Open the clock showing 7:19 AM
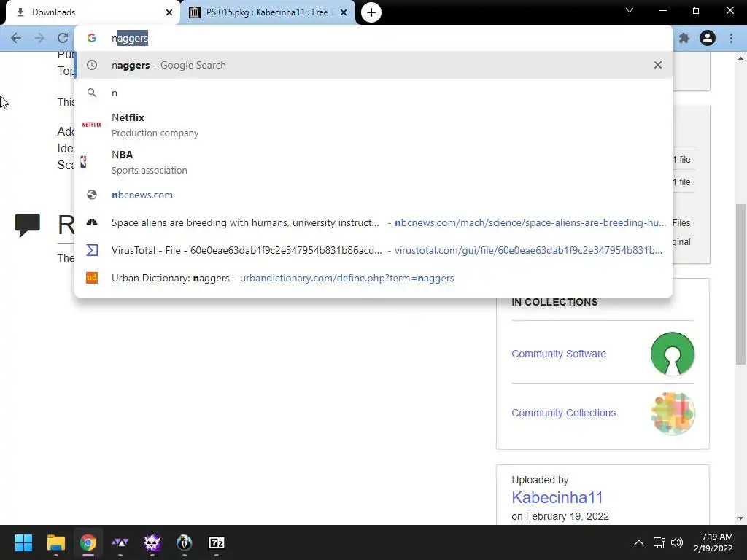This screenshot has height=560, width=747. (713, 542)
